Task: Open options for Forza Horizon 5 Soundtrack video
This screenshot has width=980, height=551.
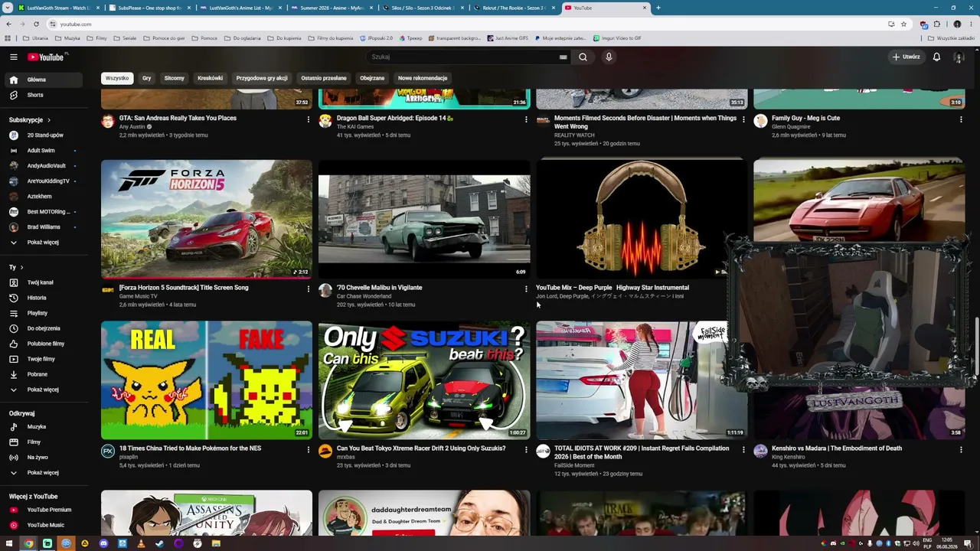Action: pos(309,289)
